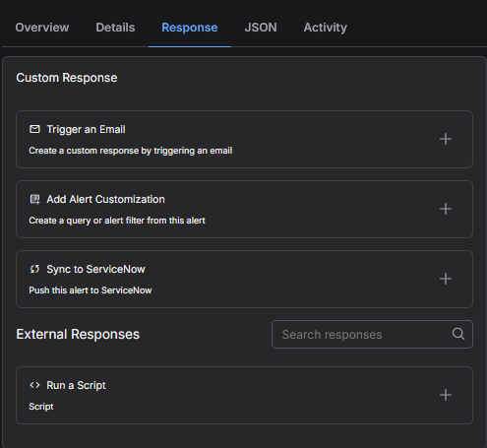Expand Run a Script with plus icon
The image size is (487, 448).
(x=446, y=395)
